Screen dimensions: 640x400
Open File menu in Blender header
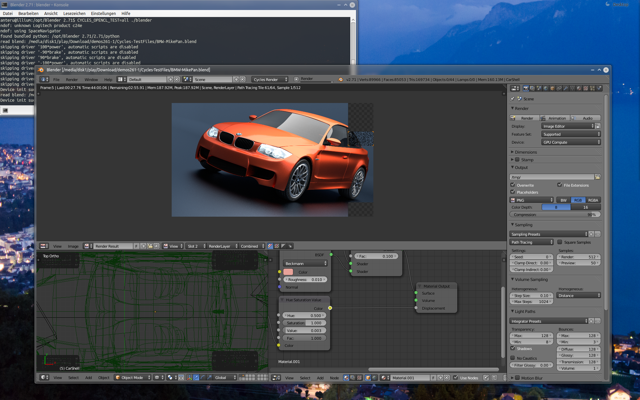click(x=56, y=79)
